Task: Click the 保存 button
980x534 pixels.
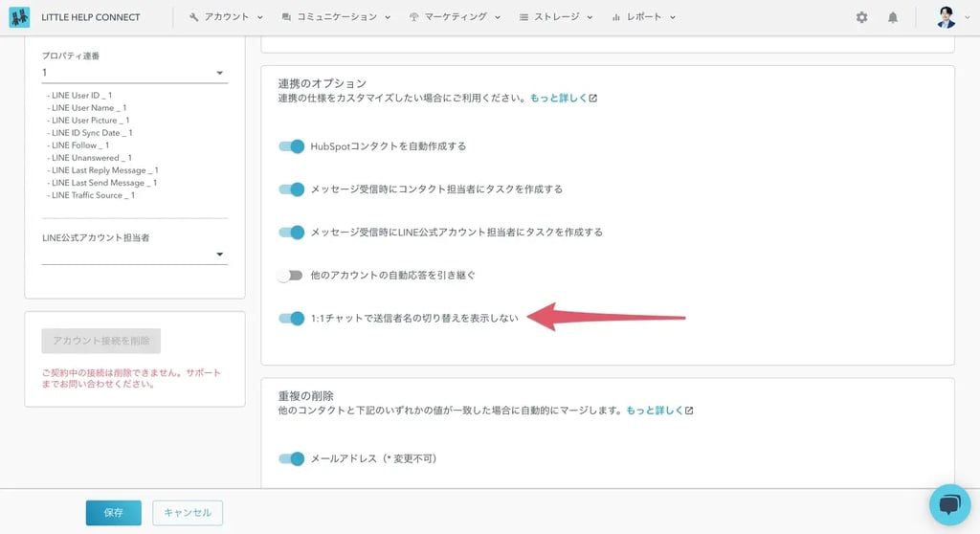Action: coord(113,513)
